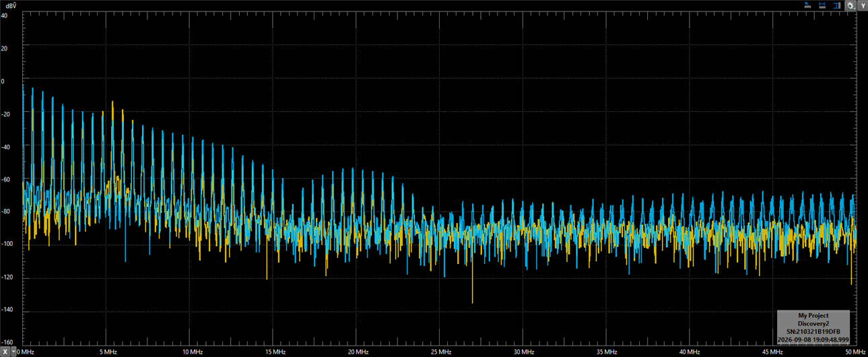Open dropdown arrow next to X button
868x357 pixels.
click(13, 352)
